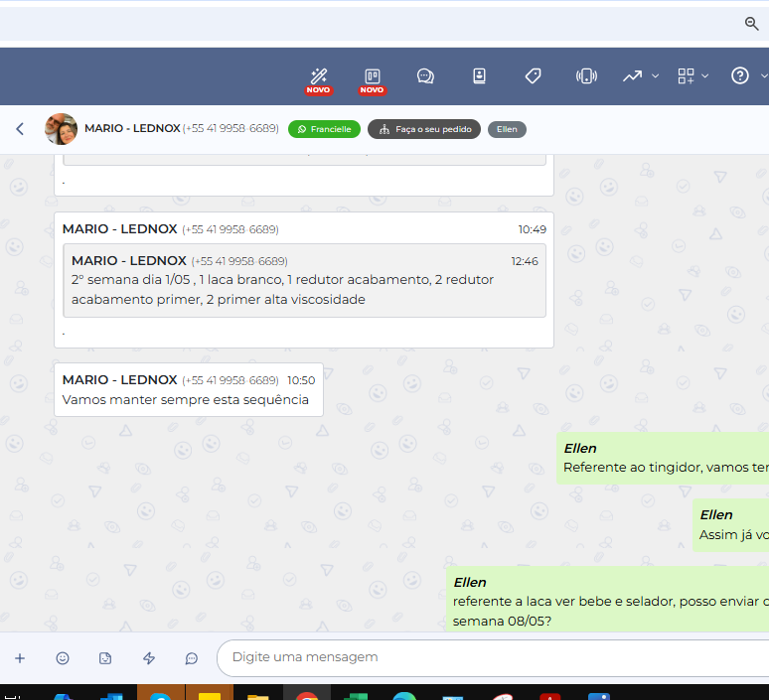This screenshot has width=769, height=700.
Task: Click the sticker icon beside emoji
Action: point(105,657)
